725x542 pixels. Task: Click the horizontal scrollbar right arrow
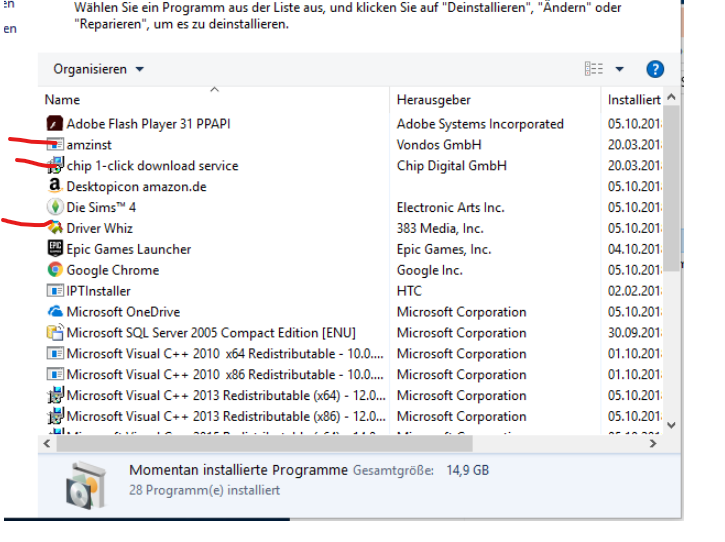pyautogui.click(x=652, y=443)
